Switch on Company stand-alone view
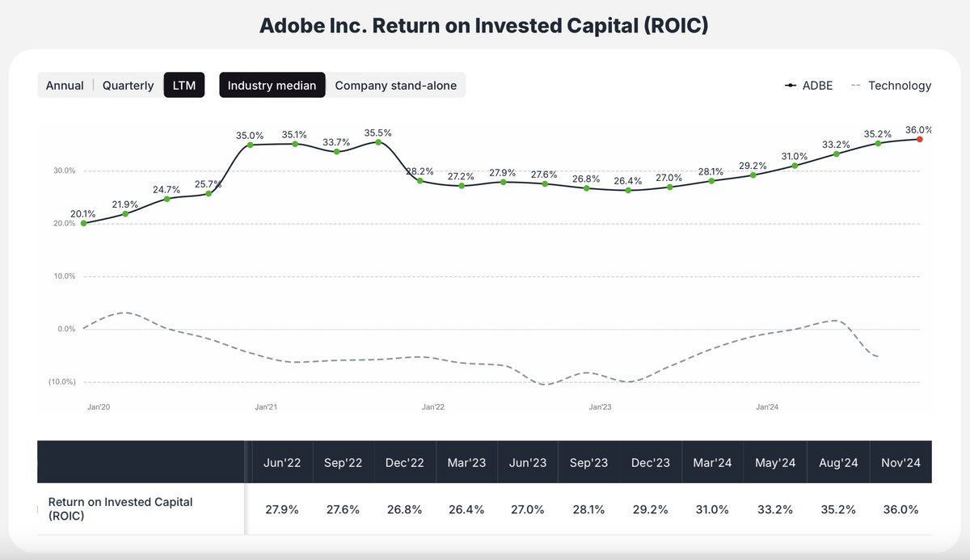The height and width of the screenshot is (560, 970). click(x=396, y=85)
